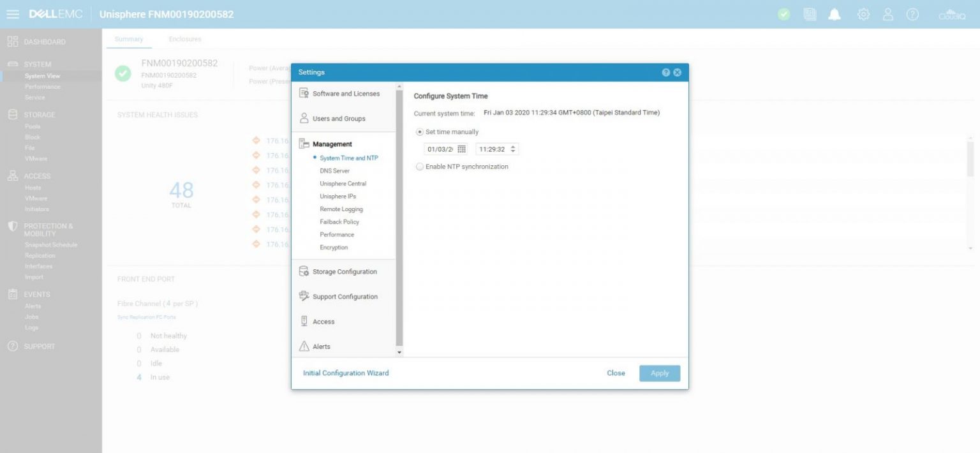Launch the Initial Configuration Wizard link
The height and width of the screenshot is (453, 980).
pyautogui.click(x=346, y=373)
